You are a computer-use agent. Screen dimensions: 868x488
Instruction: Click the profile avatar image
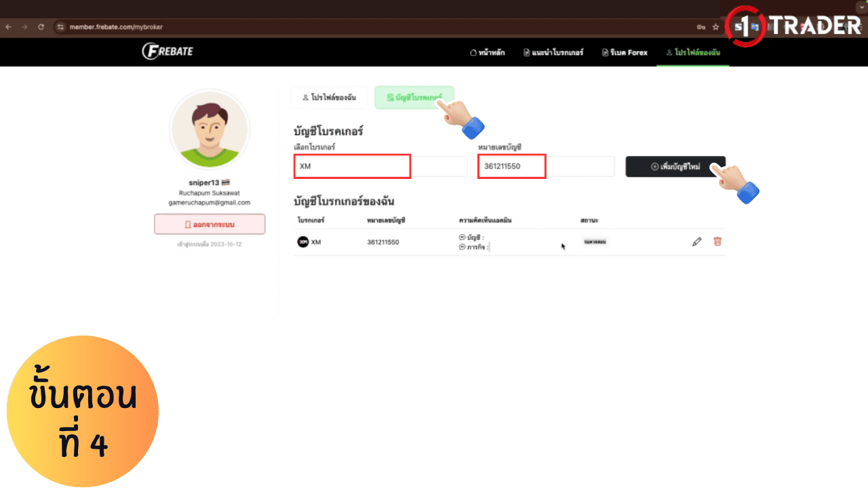click(210, 129)
